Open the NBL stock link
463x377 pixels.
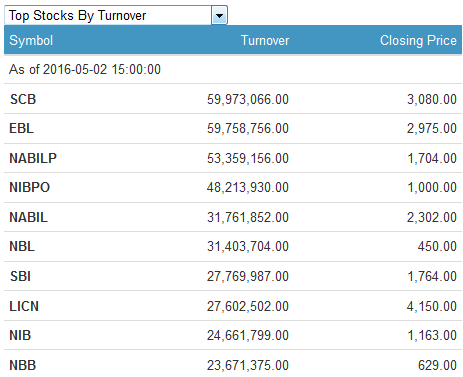[x=22, y=246]
